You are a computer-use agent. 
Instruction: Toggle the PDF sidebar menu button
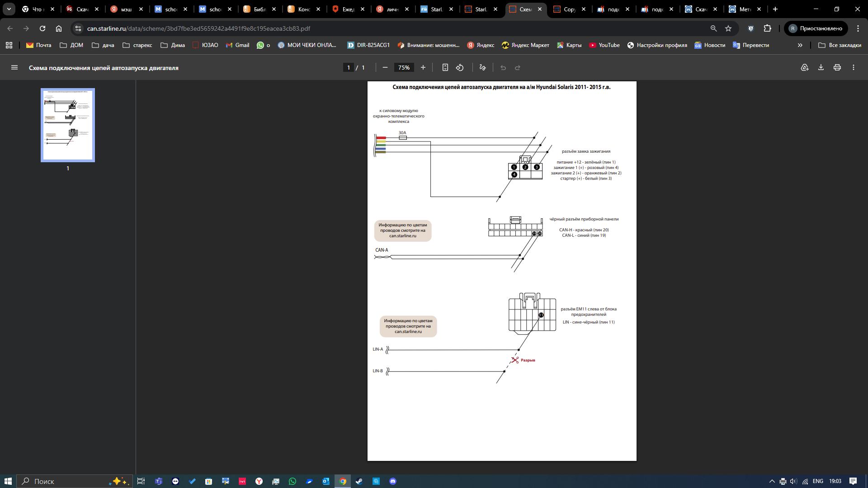tap(14, 68)
